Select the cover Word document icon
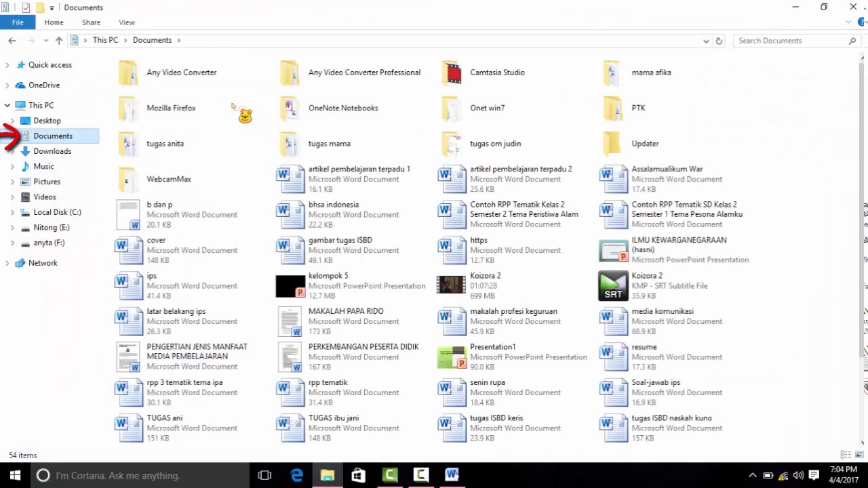The width and height of the screenshot is (868, 488). coord(129,250)
